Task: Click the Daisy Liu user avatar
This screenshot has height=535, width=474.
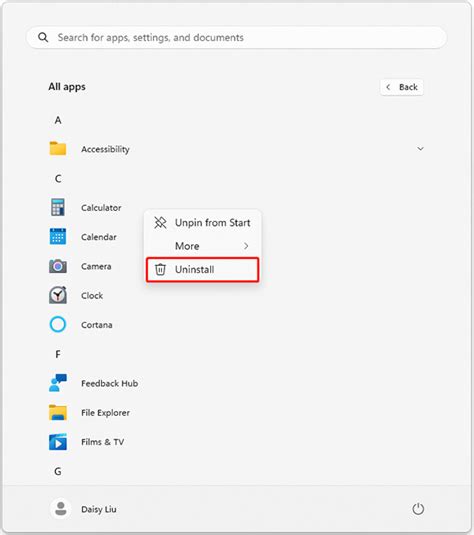Action: 61,509
